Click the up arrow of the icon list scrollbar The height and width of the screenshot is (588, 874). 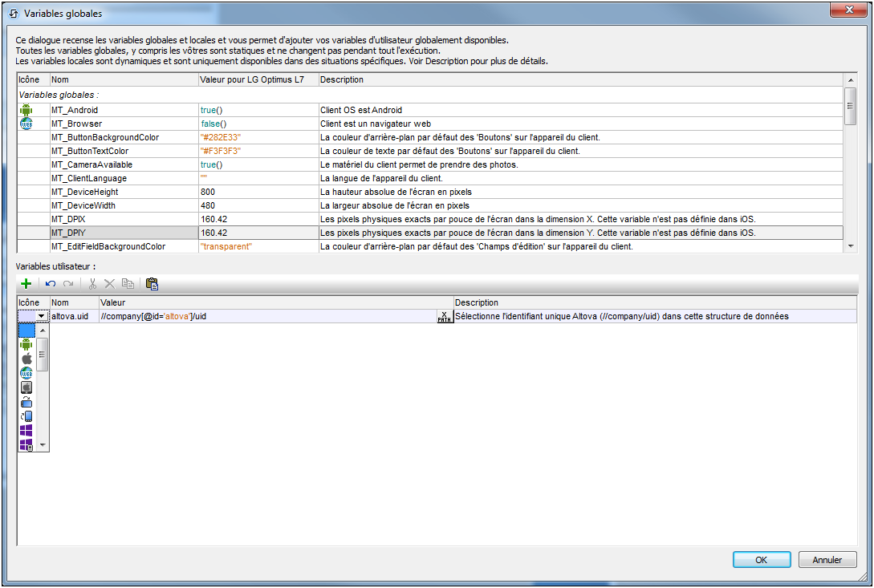pos(43,330)
